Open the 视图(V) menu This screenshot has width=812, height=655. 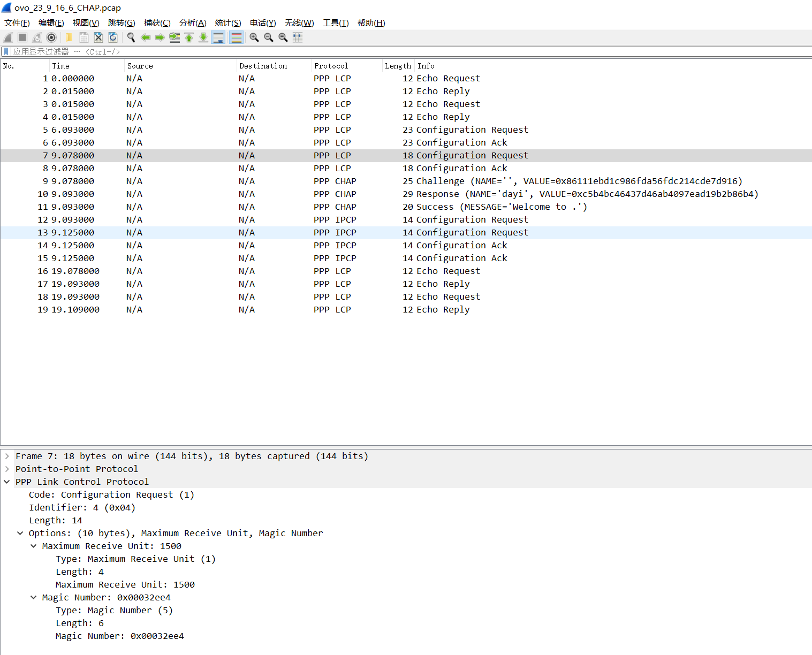[86, 23]
